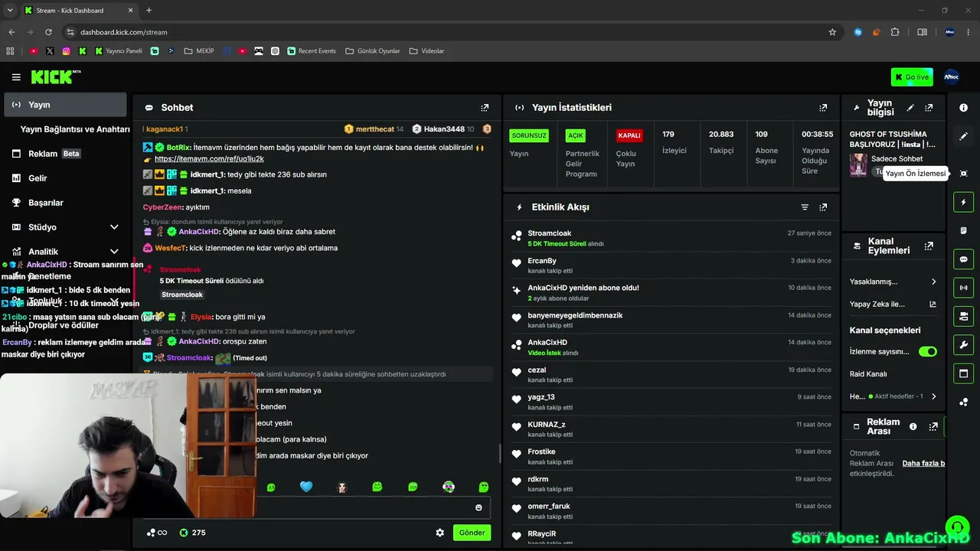Open the Instagram bookmark

66,51
